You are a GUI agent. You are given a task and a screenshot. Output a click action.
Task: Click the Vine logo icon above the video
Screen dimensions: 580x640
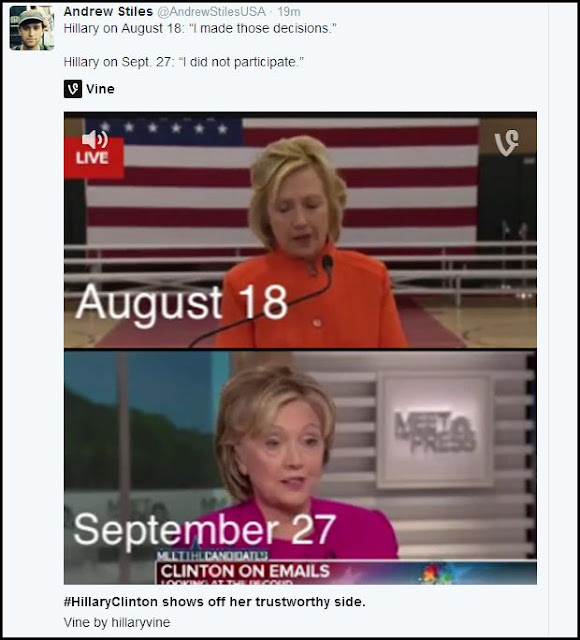(73, 89)
